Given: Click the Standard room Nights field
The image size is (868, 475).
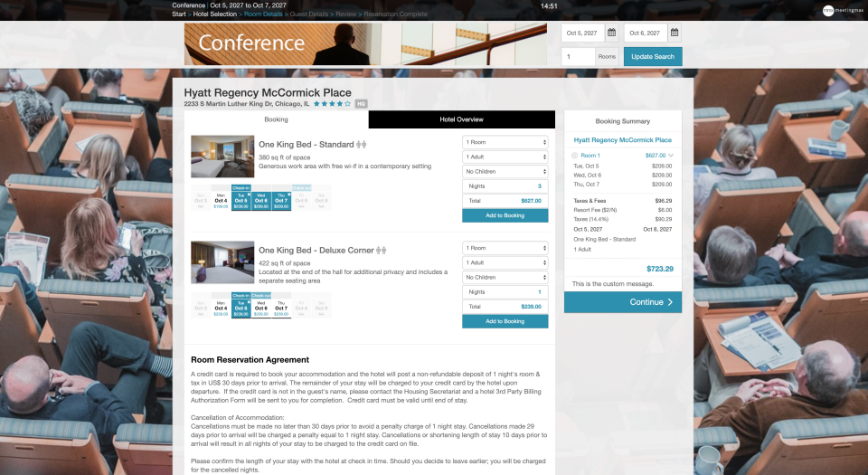Looking at the screenshot, I should click(505, 186).
